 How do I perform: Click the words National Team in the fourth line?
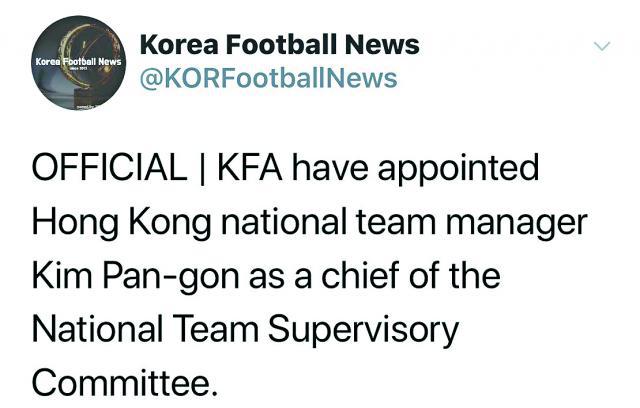click(x=145, y=330)
